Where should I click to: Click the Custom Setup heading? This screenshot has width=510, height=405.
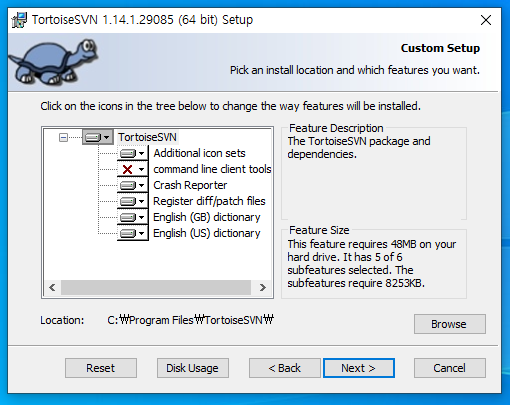(x=440, y=48)
